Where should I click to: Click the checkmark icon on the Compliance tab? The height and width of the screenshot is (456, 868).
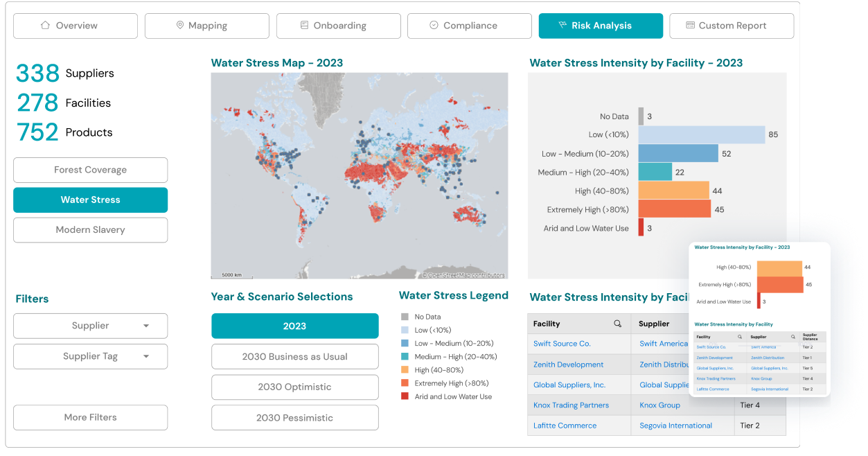(x=434, y=26)
